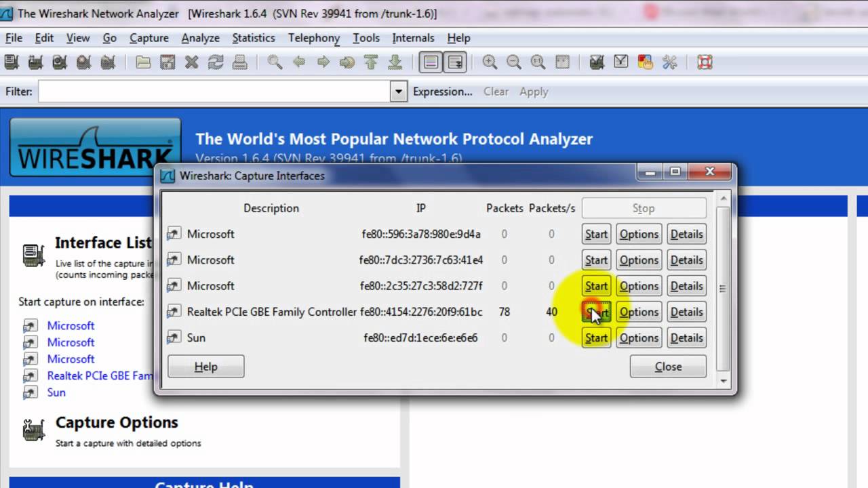Viewport: 868px width, 488px height.
Task: Open a capture file with the folder icon
Action: 143,62
